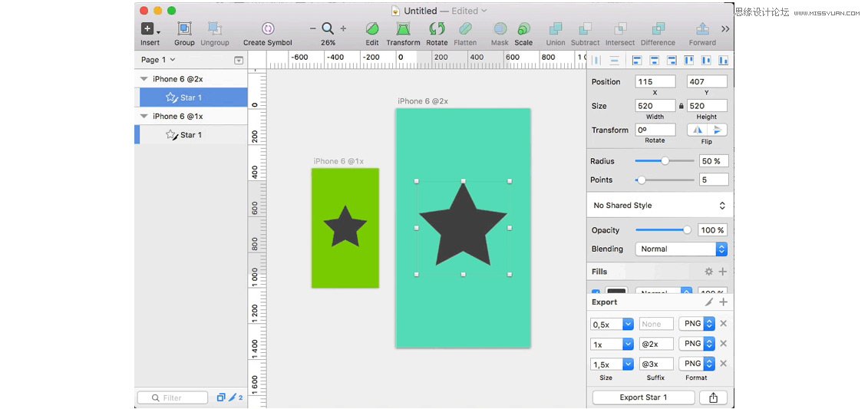Activate the Transform tool

tap(403, 29)
